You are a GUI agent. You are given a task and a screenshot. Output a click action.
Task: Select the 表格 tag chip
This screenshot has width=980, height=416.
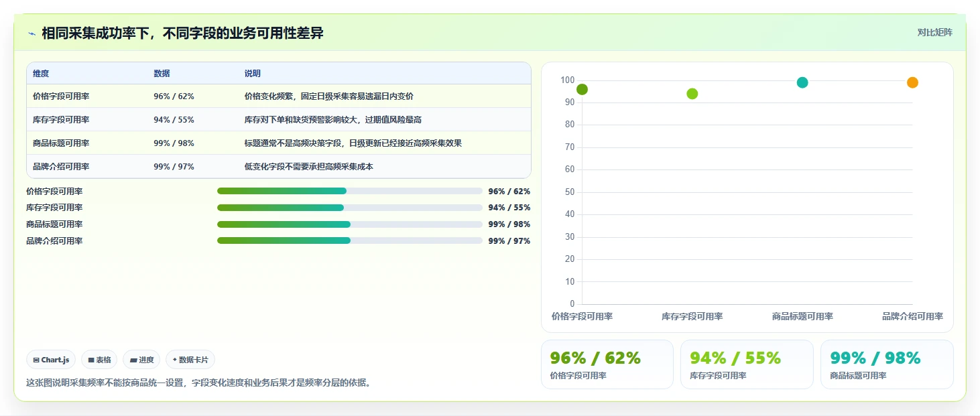[x=99, y=360]
